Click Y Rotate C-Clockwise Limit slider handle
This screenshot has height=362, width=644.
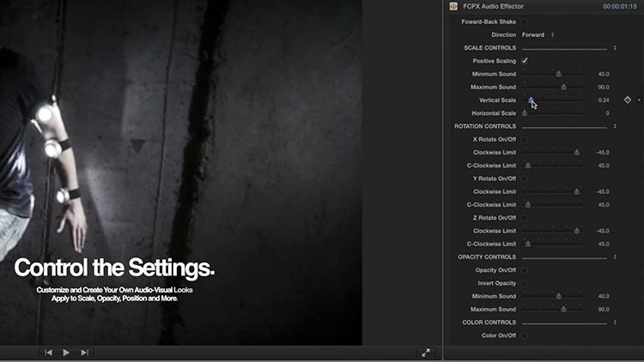[x=528, y=205]
